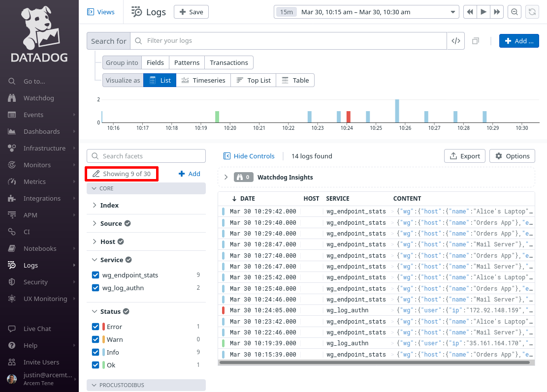Screen dimensions: 547x392
Task: Open UX Monitoring in the sidebar
Action: tap(45, 299)
